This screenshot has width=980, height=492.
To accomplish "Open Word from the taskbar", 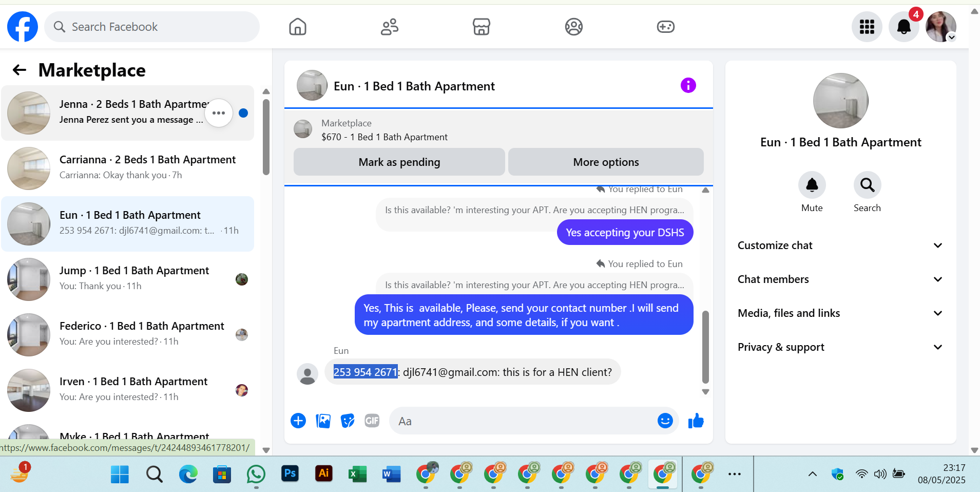I will tap(392, 474).
